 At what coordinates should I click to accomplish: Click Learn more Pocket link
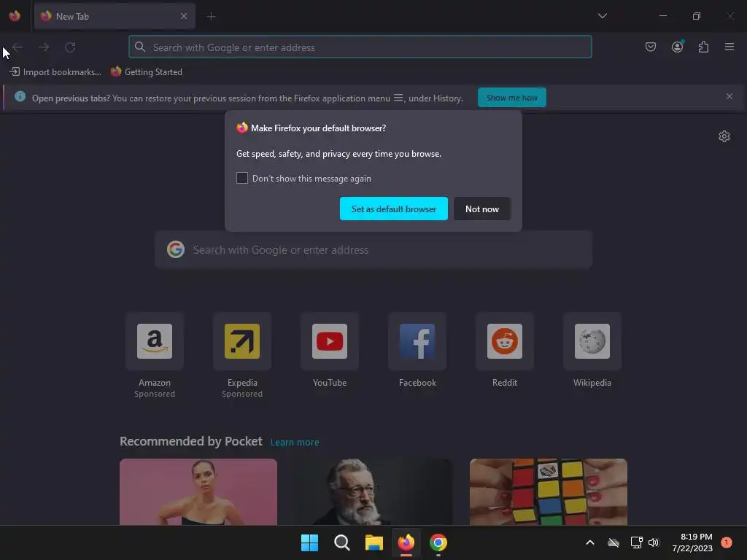[x=295, y=443]
